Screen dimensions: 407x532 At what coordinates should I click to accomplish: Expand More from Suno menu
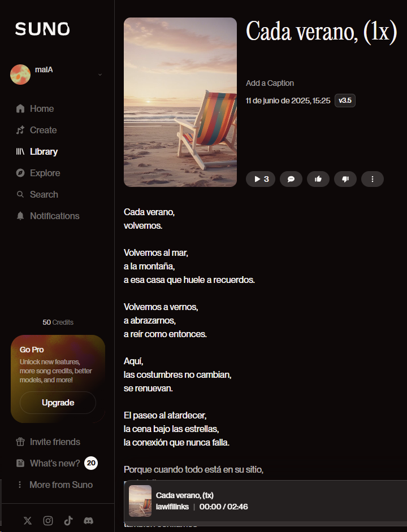pyautogui.click(x=55, y=485)
